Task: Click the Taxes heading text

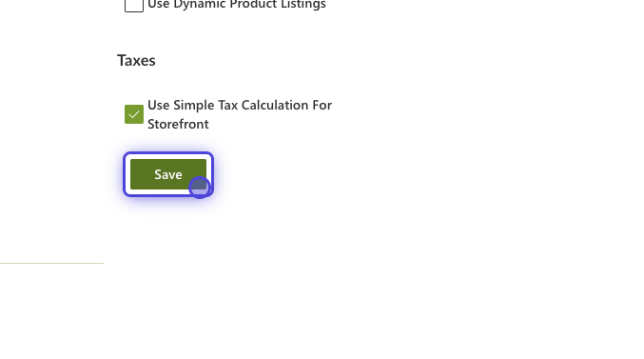Action: (x=136, y=60)
